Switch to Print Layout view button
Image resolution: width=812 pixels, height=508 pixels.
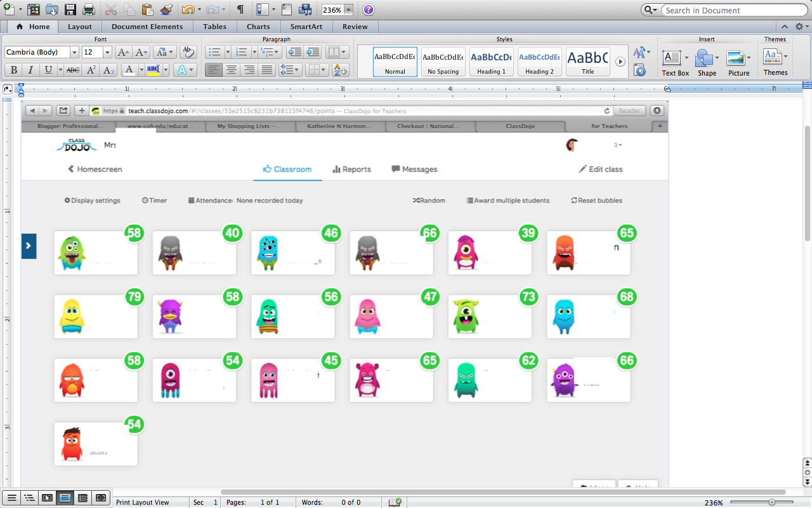65,498
